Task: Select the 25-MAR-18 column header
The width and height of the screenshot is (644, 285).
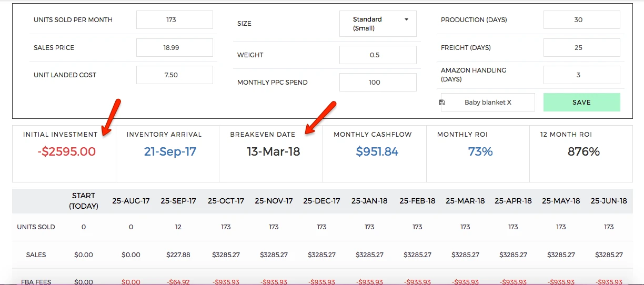Action: coord(465,201)
